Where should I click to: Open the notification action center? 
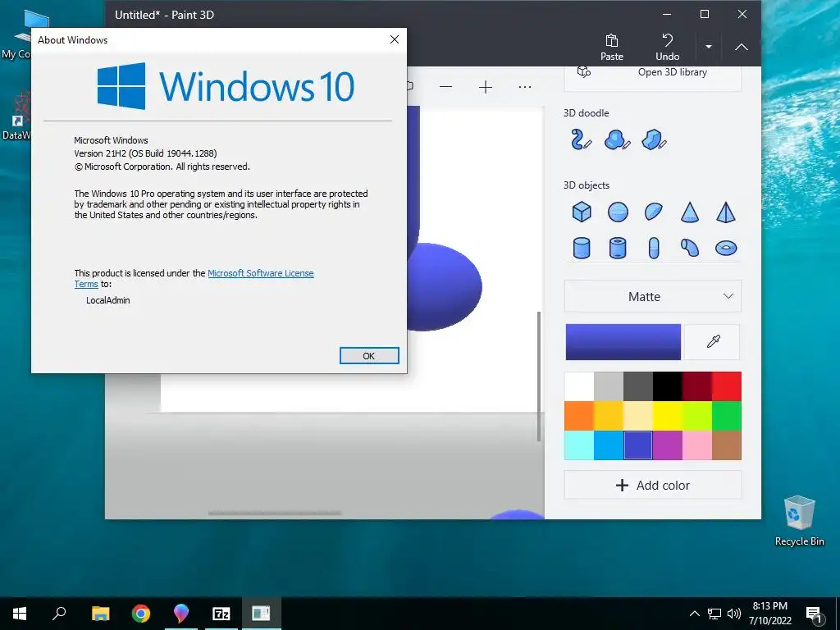815,614
